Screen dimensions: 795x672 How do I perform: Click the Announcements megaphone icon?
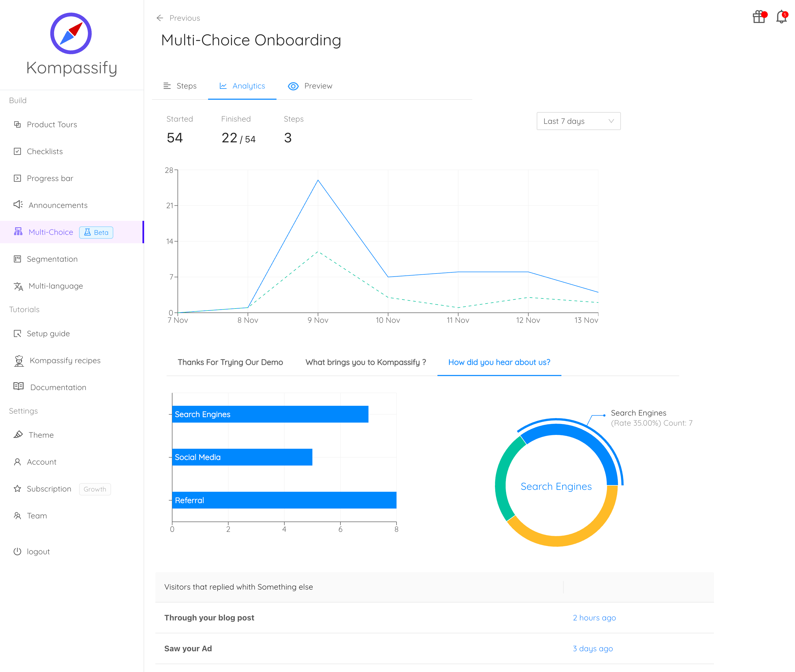pyautogui.click(x=18, y=205)
